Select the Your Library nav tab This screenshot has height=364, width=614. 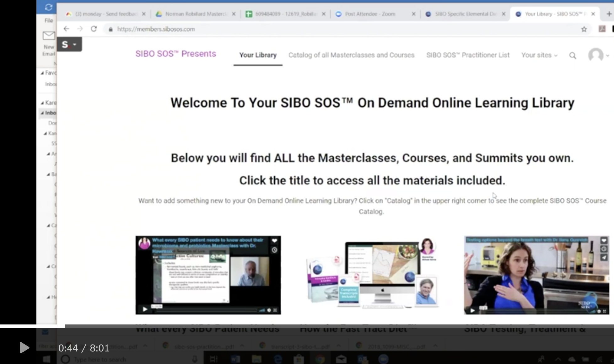click(258, 55)
